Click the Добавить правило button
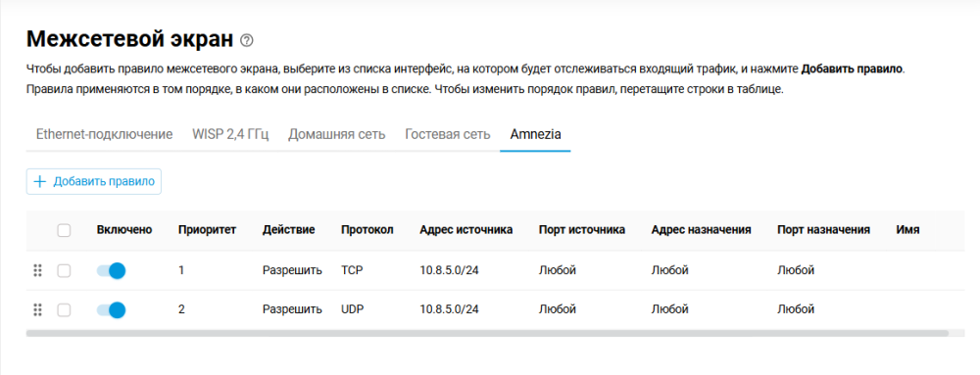The height and width of the screenshot is (375, 980). pyautogui.click(x=94, y=181)
